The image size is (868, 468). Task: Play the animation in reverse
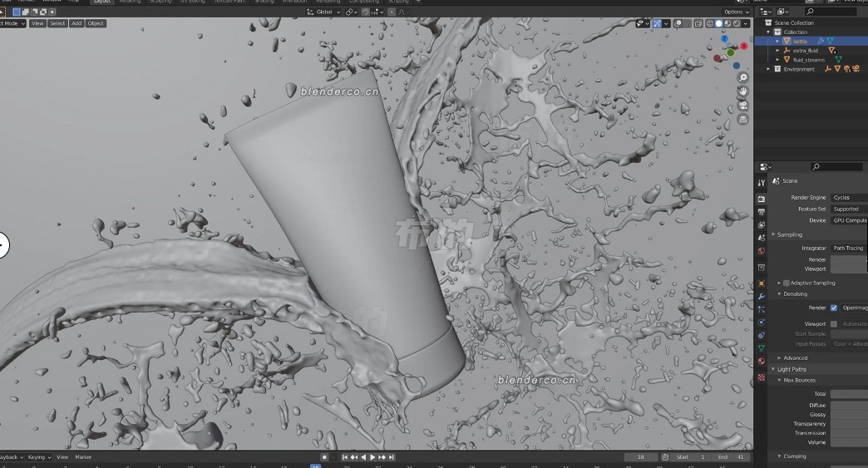(363, 457)
